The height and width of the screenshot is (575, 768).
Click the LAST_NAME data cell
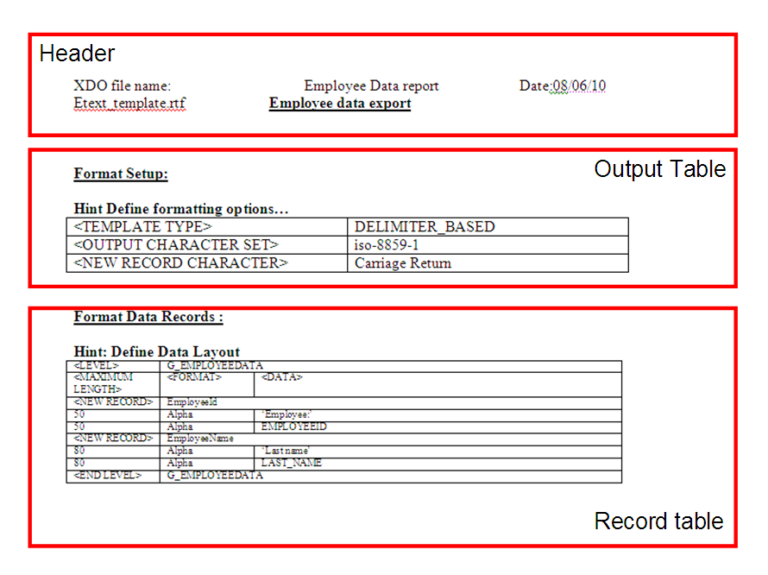pos(291,463)
